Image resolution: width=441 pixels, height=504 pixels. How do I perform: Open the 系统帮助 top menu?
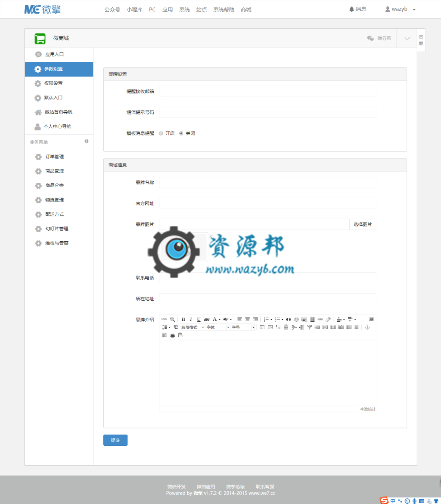click(224, 10)
